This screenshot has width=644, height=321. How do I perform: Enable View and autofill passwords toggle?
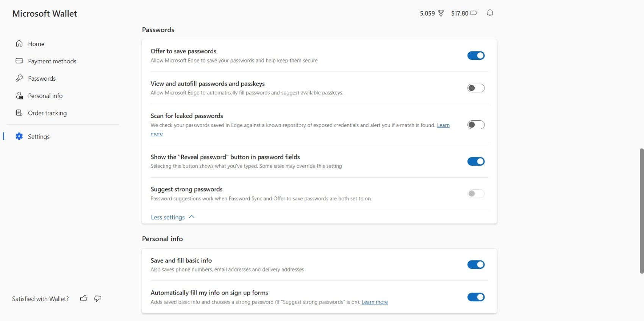point(476,88)
